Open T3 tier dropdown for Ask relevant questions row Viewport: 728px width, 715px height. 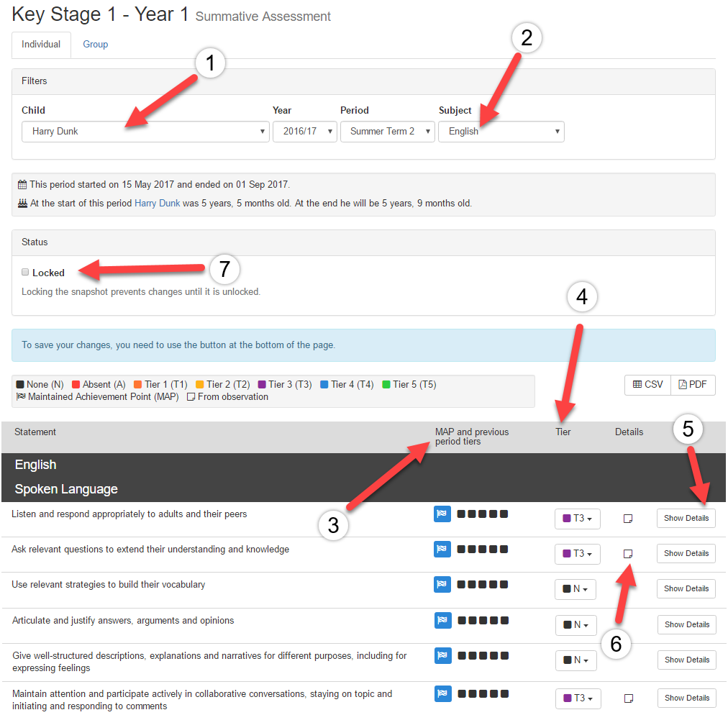(577, 554)
